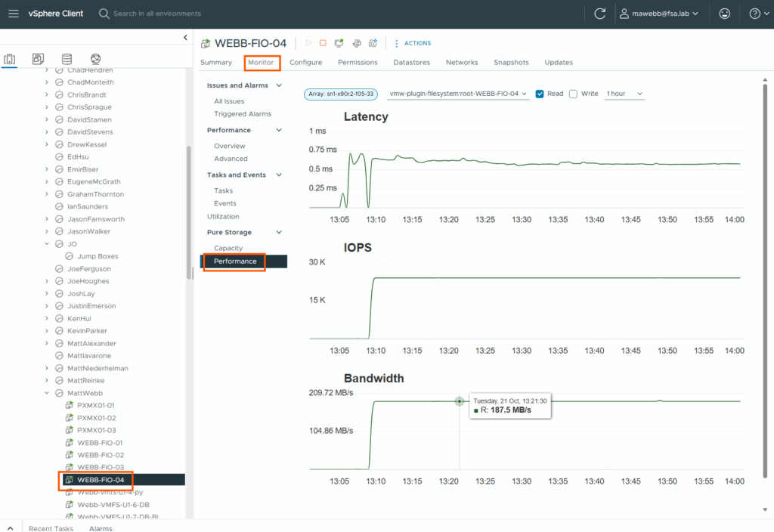
Task: Open the Hosts and Clusters inventory view
Action: pyautogui.click(x=10, y=59)
